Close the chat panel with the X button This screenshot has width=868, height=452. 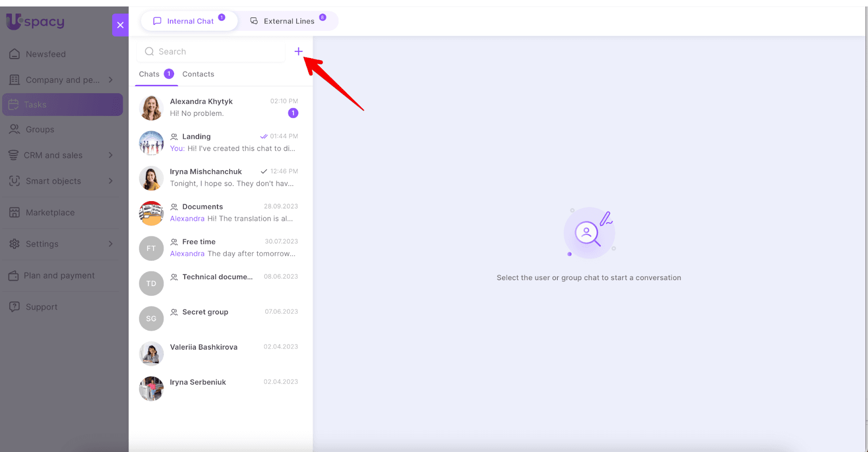click(120, 25)
